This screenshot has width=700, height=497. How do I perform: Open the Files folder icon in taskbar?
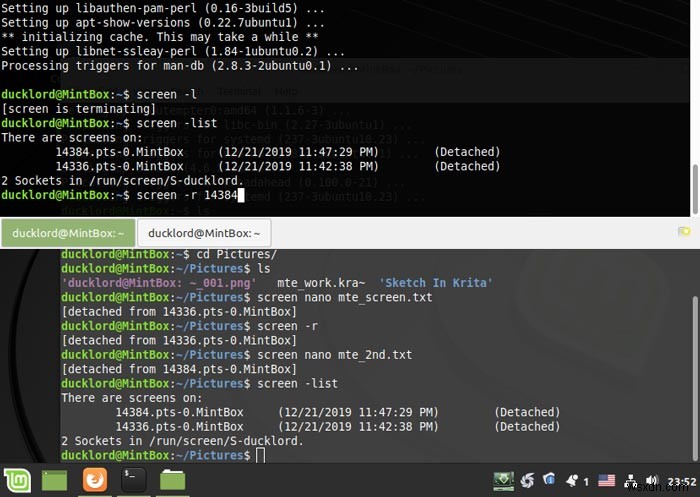172,480
